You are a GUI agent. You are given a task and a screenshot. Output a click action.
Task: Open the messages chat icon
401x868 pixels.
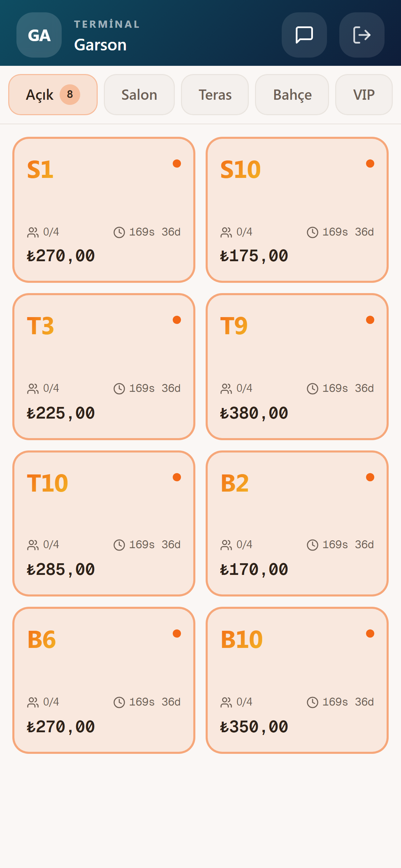304,35
